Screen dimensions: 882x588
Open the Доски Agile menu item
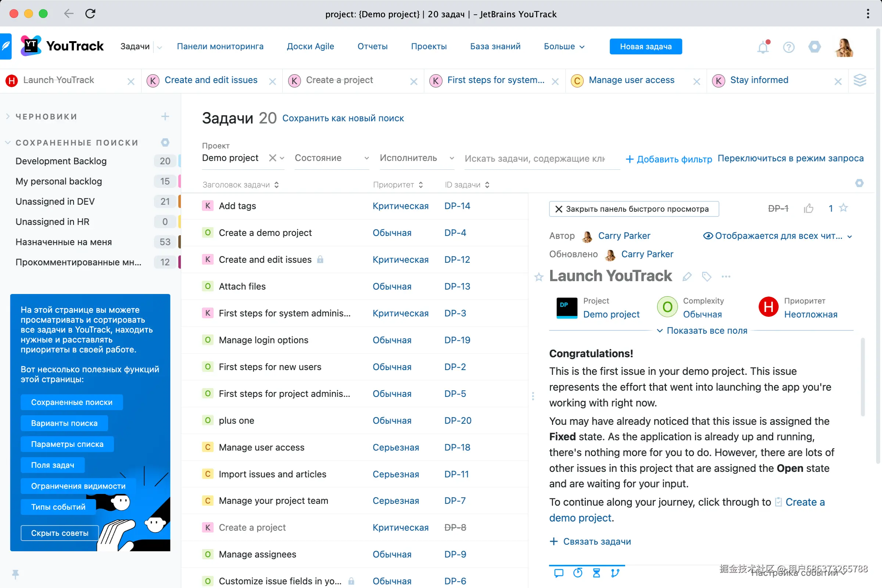tap(310, 47)
